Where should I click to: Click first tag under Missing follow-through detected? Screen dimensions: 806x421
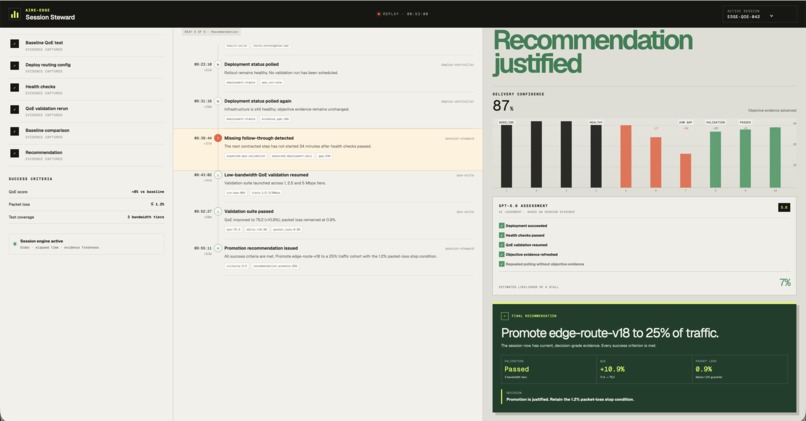(246, 156)
